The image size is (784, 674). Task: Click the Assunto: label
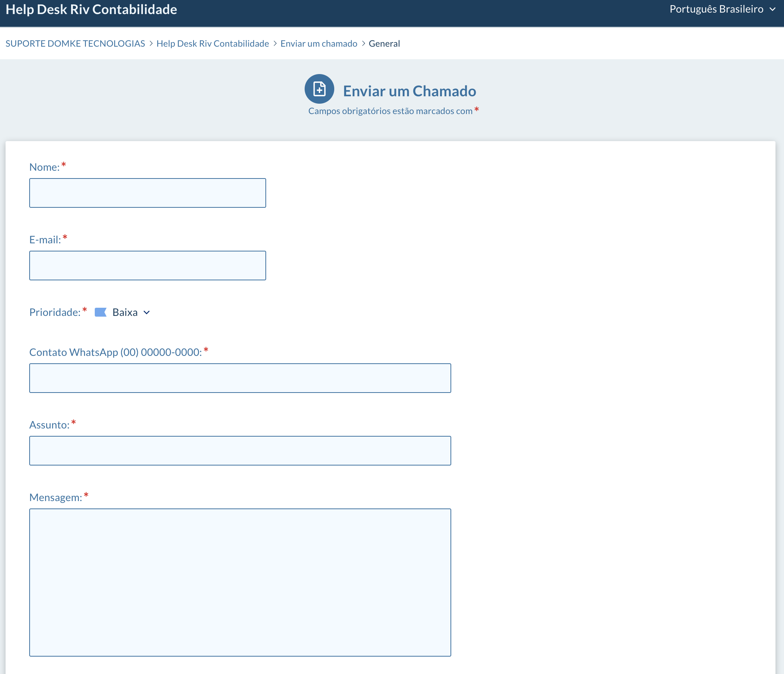click(x=49, y=425)
